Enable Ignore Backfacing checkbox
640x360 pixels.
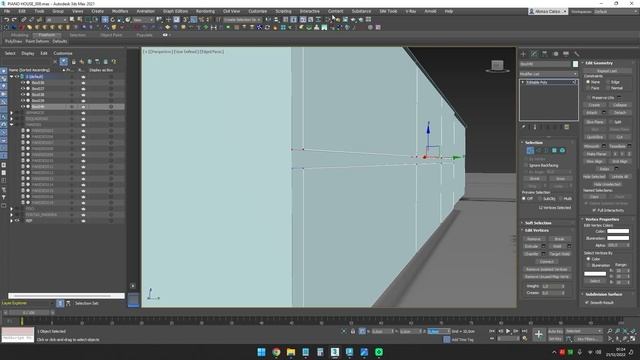click(x=526, y=165)
